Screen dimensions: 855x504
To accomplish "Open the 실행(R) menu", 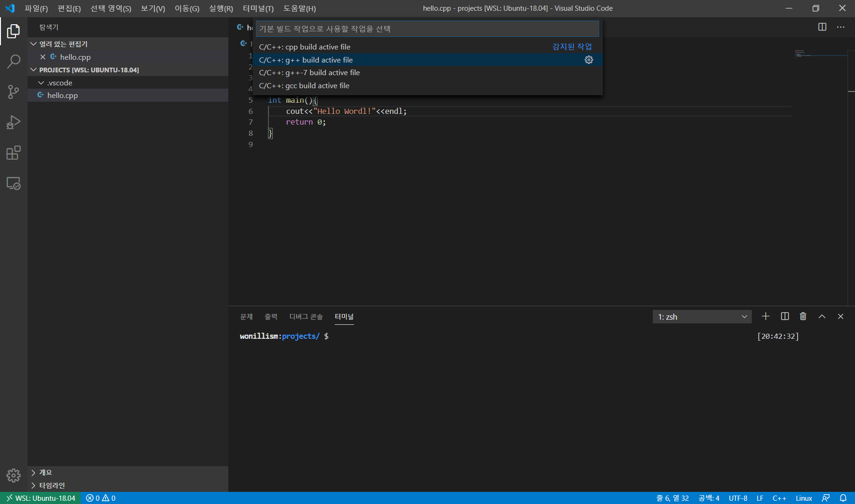I will coord(221,8).
